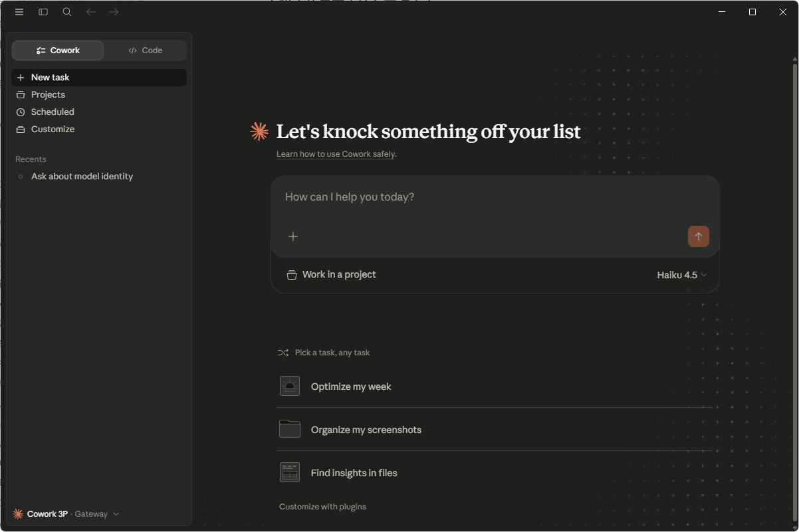Choose Work in a project

pyautogui.click(x=331, y=275)
